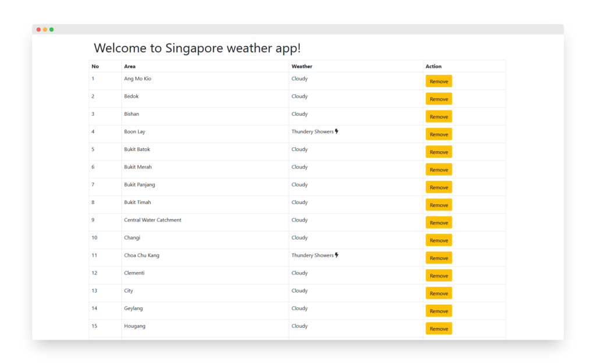
Task: Click 'Thundery Showers' text for Choa Chu Kang
Action: pos(313,255)
